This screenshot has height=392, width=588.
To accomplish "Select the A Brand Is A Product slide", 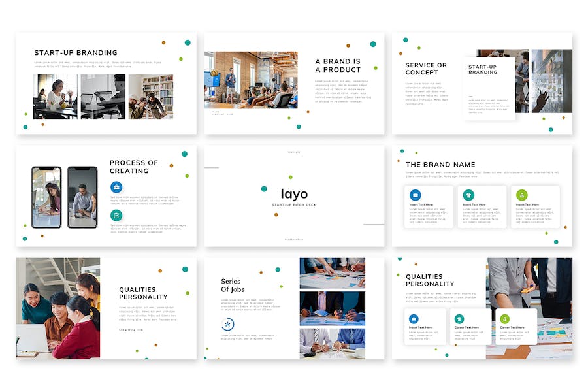I will (x=294, y=83).
